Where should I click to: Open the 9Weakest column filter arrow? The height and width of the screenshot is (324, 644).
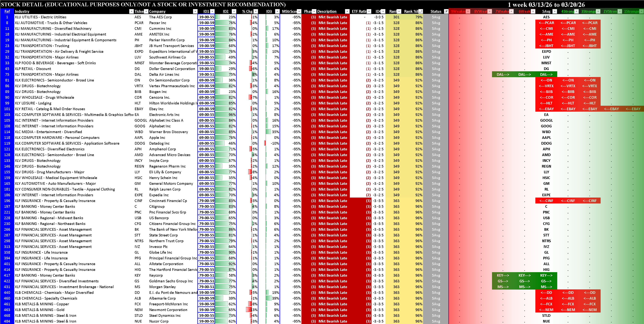(x=468, y=11)
